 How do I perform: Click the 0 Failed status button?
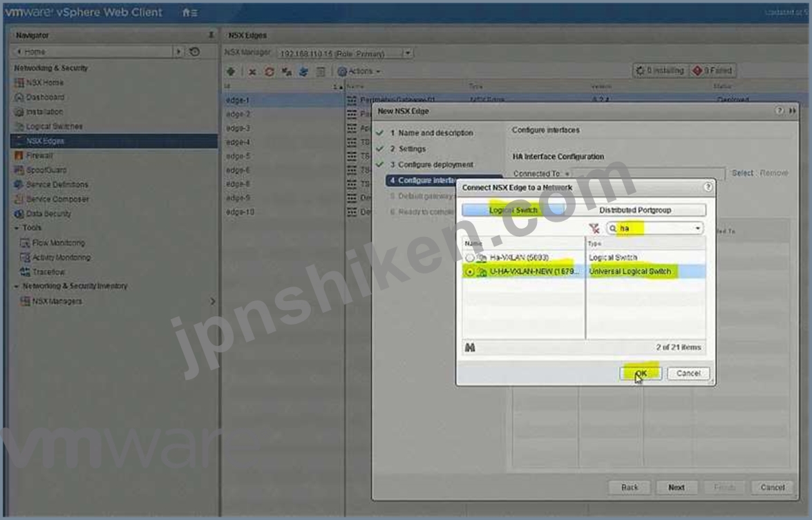click(712, 70)
